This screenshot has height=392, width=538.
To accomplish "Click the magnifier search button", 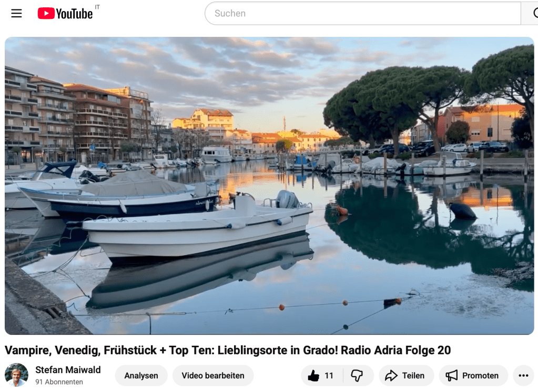I will tap(531, 13).
